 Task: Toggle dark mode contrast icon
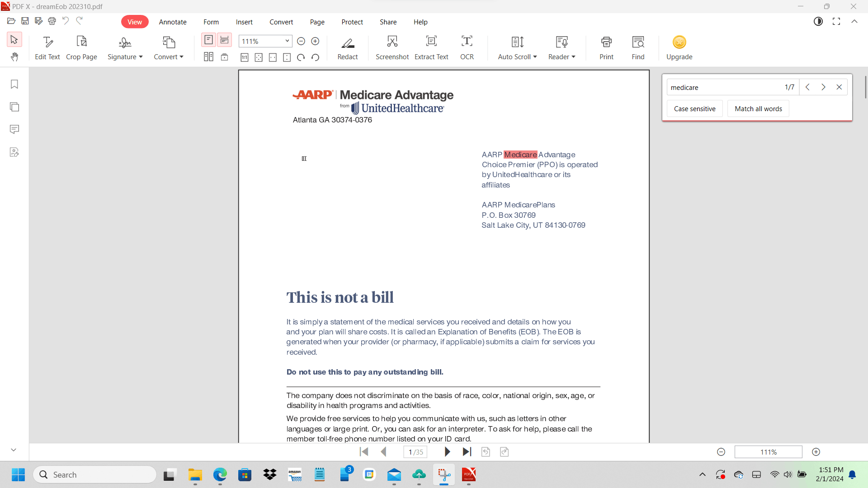point(818,22)
